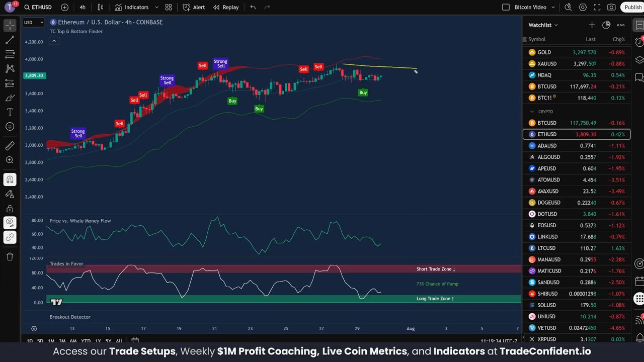The height and width of the screenshot is (362, 644).
Task: Open watchlist advanced view pie icon
Action: click(606, 25)
